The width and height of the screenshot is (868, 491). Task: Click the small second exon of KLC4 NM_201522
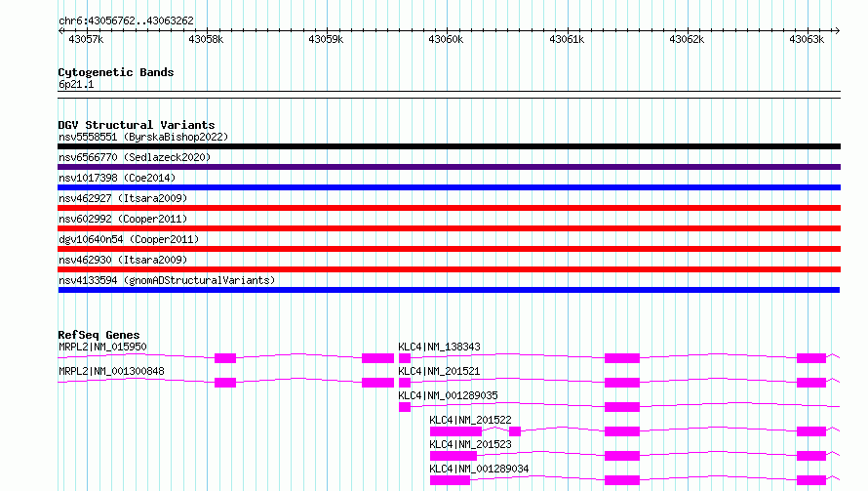[515, 431]
